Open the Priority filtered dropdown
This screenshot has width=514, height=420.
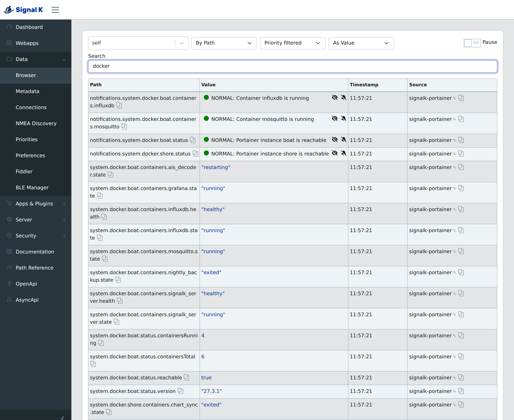point(292,43)
